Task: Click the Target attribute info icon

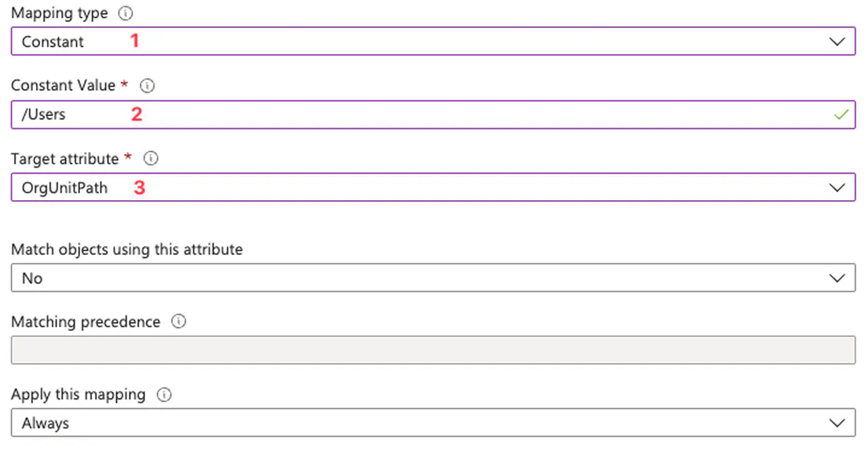Action: click(x=151, y=159)
